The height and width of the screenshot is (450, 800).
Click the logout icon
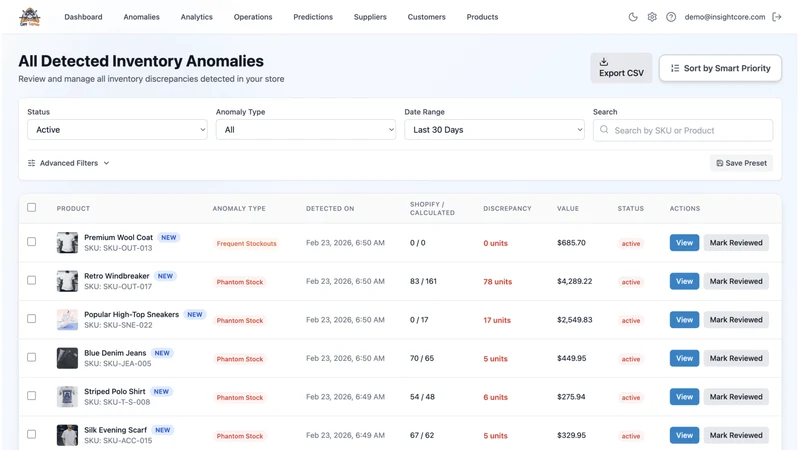pos(777,17)
